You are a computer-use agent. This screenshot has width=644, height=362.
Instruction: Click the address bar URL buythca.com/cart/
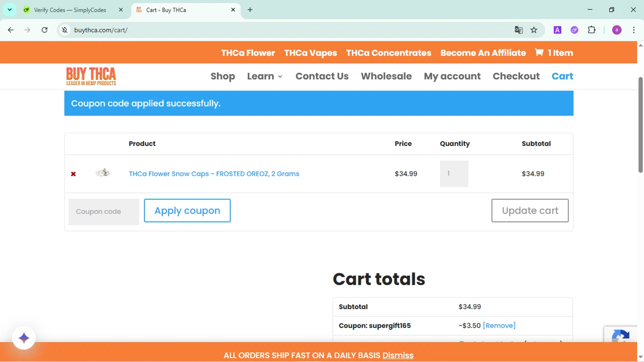coord(101,30)
